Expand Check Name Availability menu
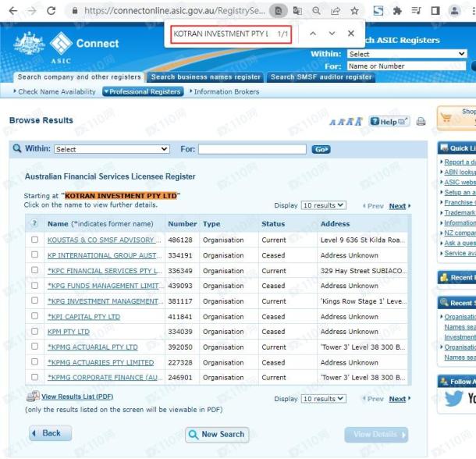The width and height of the screenshot is (476, 459). [x=55, y=91]
